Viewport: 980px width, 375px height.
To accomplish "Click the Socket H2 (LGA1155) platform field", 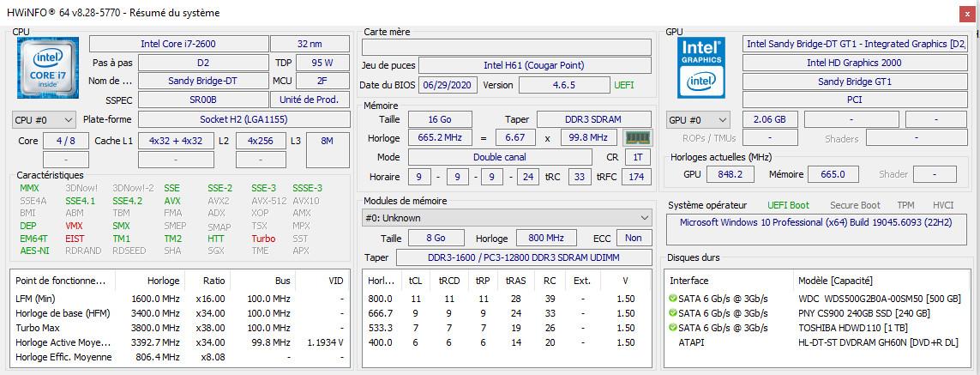I will pyautogui.click(x=243, y=119).
